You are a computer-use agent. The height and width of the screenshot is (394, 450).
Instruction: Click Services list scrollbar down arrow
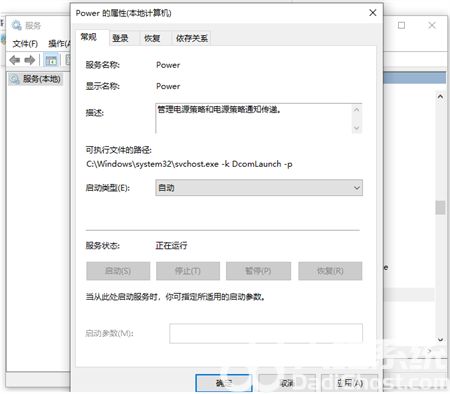click(x=440, y=340)
